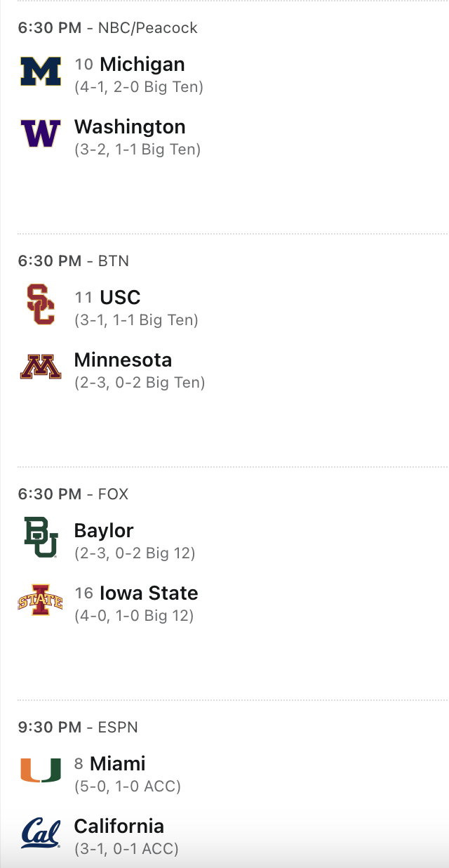Select the Minnesota team name
This screenshot has width=449, height=868.
click(123, 360)
